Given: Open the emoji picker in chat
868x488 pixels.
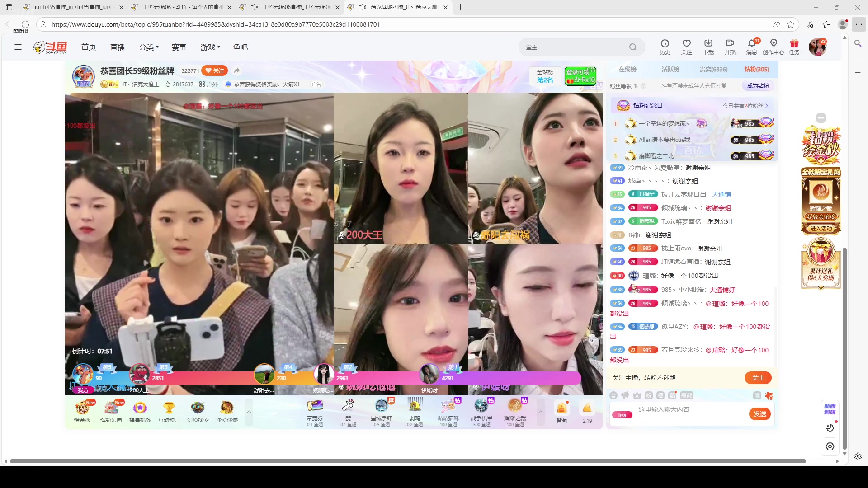Looking at the screenshot, I should click(614, 395).
